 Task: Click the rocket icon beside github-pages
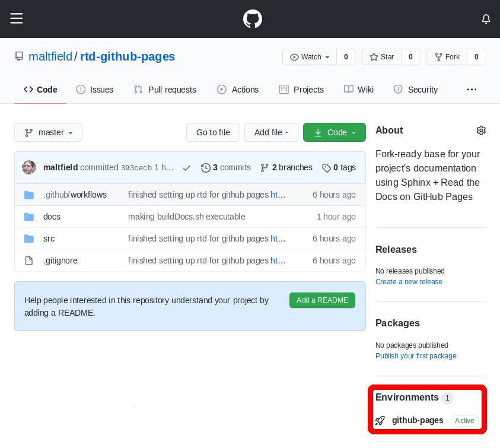click(380, 421)
